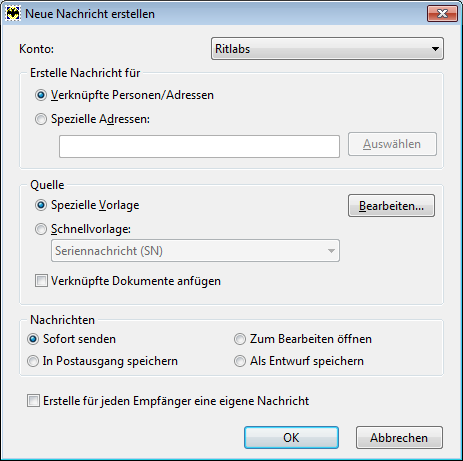This screenshot has width=463, height=461.
Task: Open template editor via Bearbeiten button
Action: pyautogui.click(x=391, y=206)
